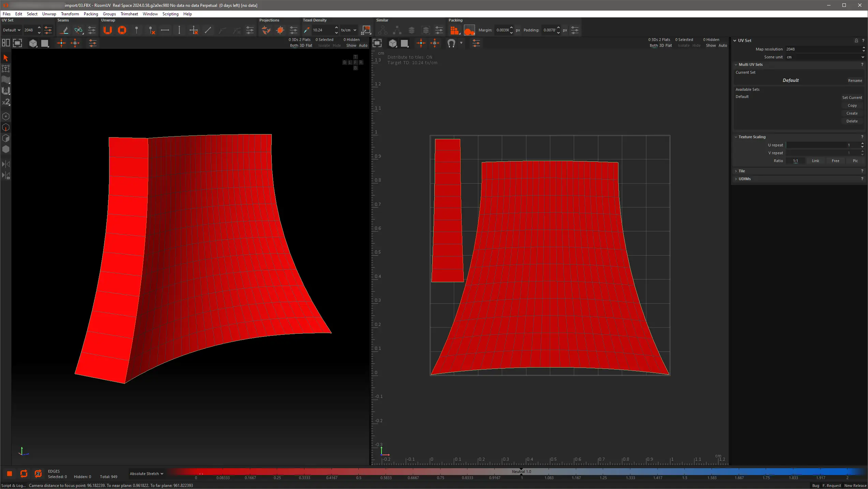Click the Rename button for current set
Image resolution: width=868 pixels, height=489 pixels.
tap(855, 81)
